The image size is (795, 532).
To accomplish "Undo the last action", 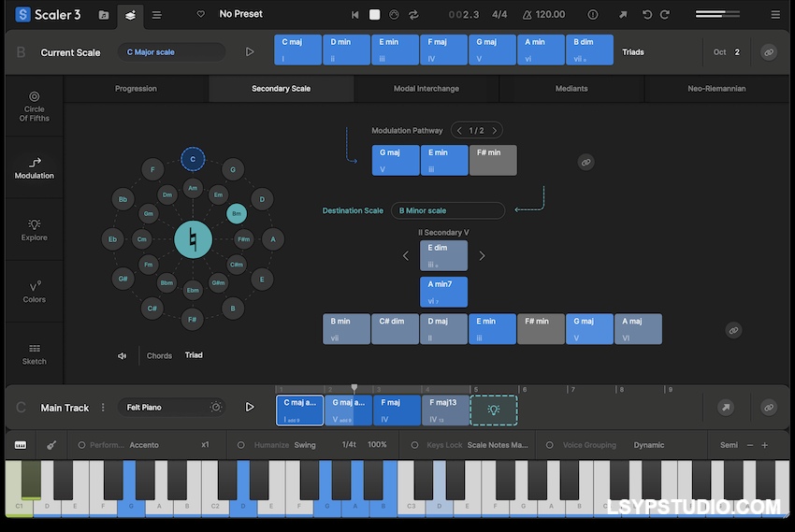I will [x=647, y=15].
